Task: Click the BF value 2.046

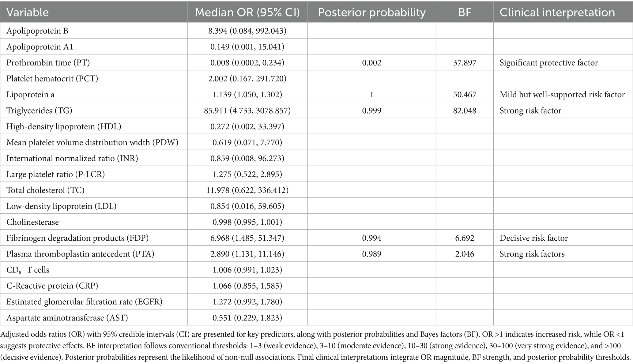Action: (x=465, y=254)
